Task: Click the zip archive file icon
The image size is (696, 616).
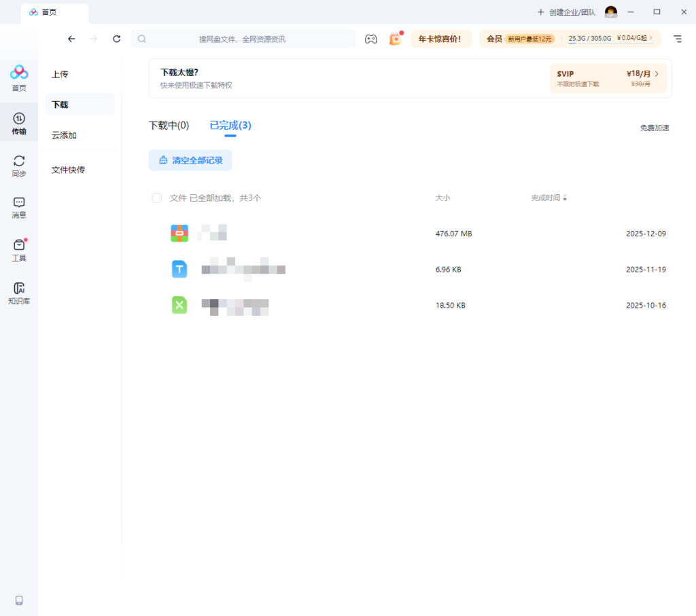Action: pos(179,233)
